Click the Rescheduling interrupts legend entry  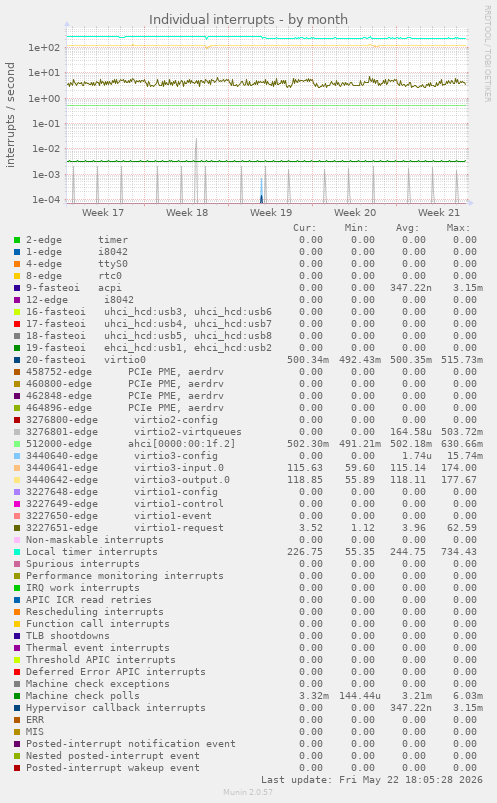tap(95, 612)
